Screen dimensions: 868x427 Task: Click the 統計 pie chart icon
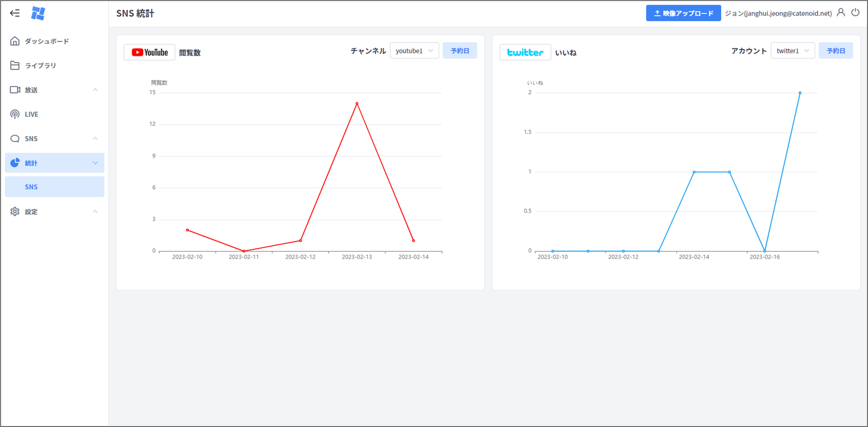point(15,163)
